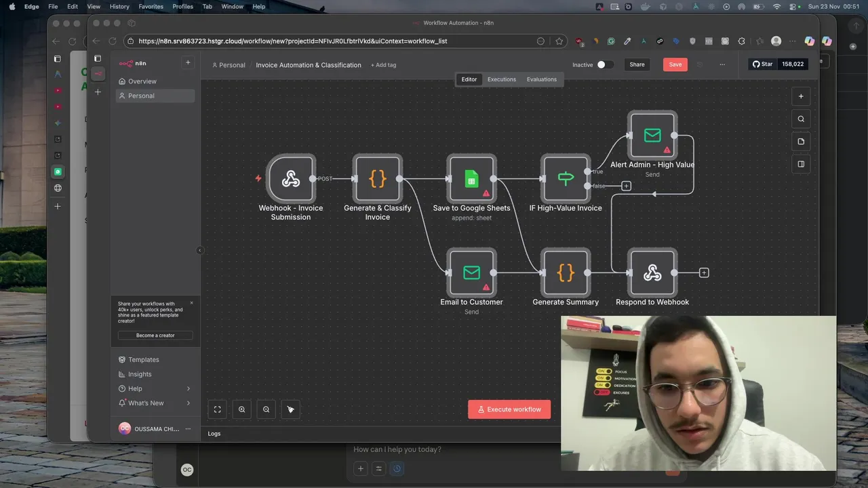Image resolution: width=868 pixels, height=488 pixels.
Task: Open workflow history clock icon
Action: coord(700,64)
